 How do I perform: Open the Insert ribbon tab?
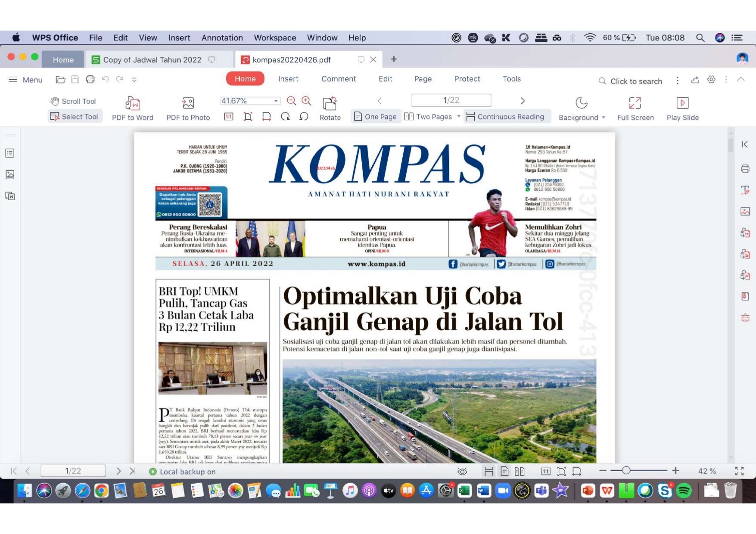[x=288, y=79]
